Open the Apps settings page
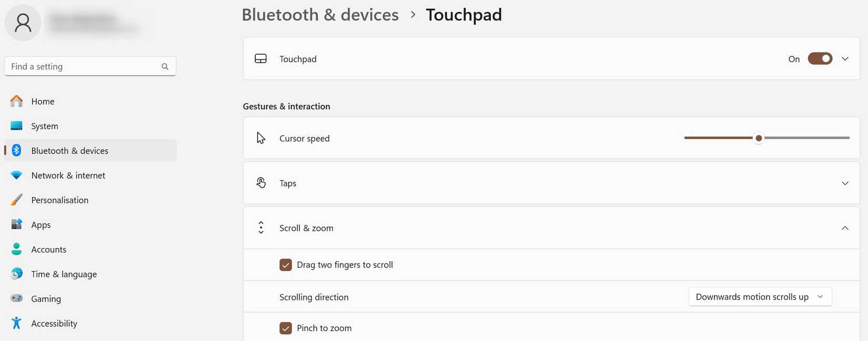This screenshot has height=341, width=868. click(x=41, y=225)
